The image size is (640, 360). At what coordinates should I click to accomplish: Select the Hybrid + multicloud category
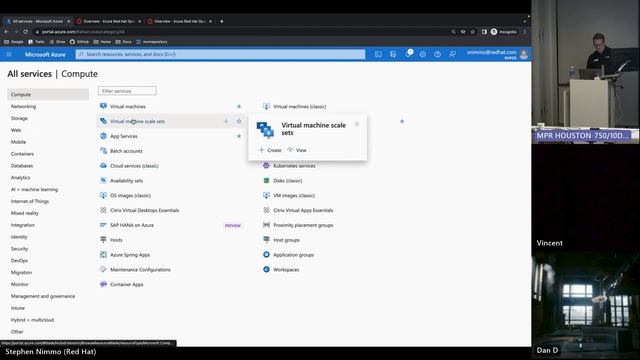(x=32, y=320)
